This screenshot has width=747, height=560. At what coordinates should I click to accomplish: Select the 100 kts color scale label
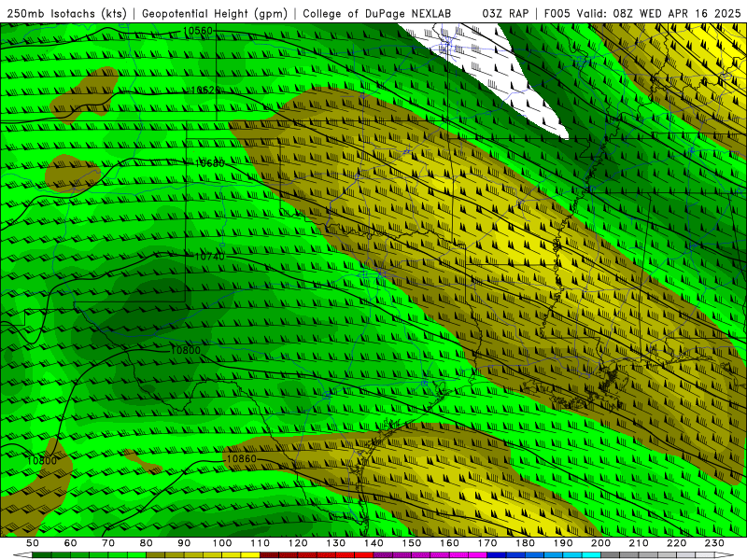point(222,543)
